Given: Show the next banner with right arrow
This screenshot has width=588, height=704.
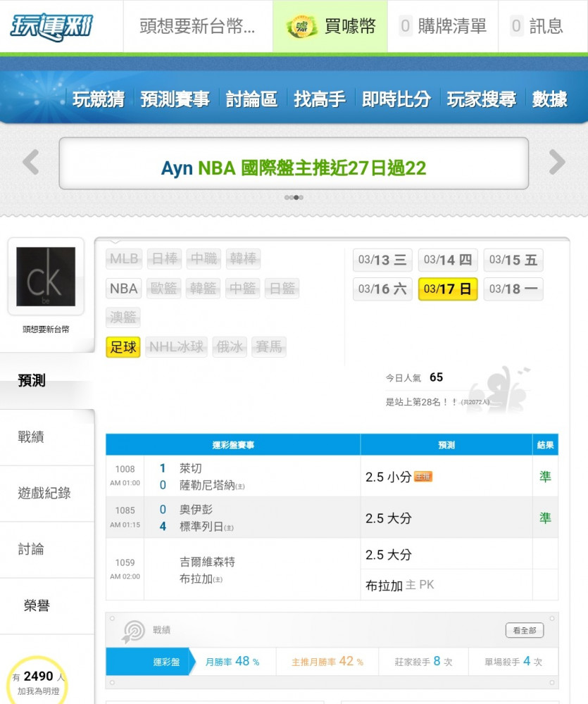Looking at the screenshot, I should click(557, 162).
